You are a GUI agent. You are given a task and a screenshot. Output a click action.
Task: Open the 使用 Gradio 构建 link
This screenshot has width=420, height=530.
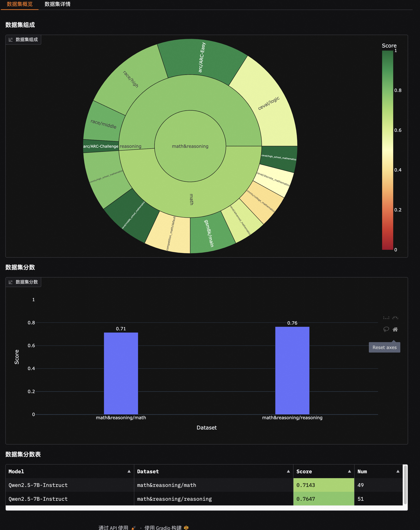pos(163,528)
